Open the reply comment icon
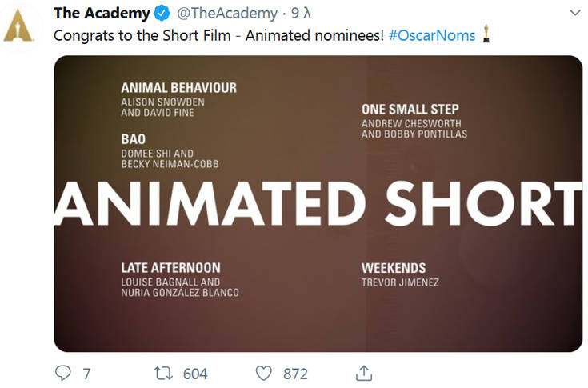The image size is (588, 388). point(63,373)
